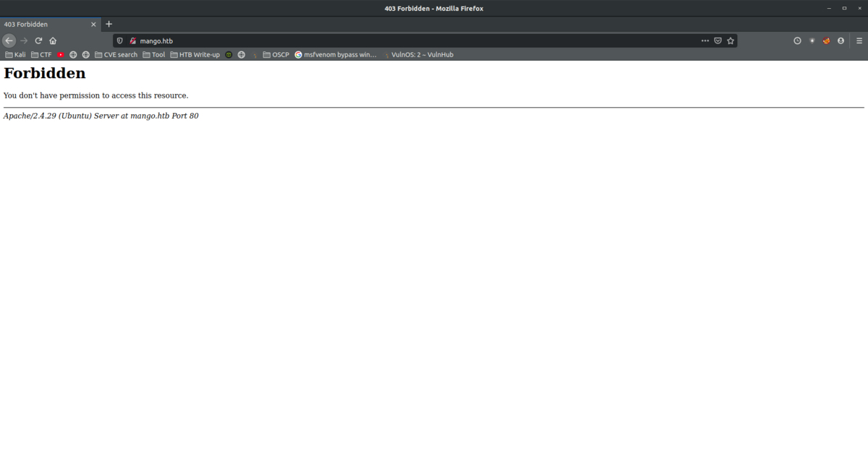
Task: Toggle the red extension icon in toolbar
Action: 825,41
